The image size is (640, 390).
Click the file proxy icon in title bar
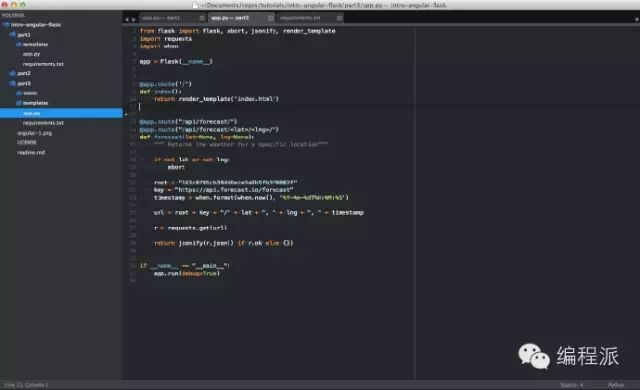click(196, 5)
